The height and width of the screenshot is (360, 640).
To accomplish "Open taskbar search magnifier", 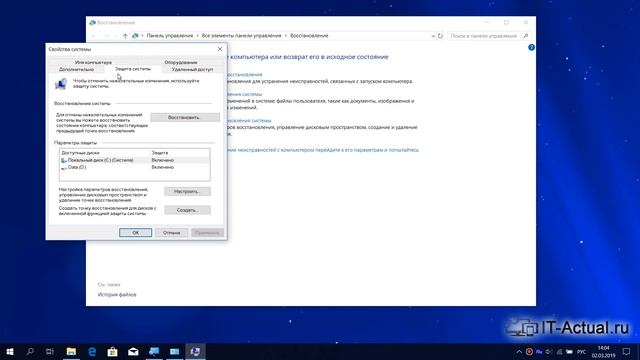I will (30, 351).
